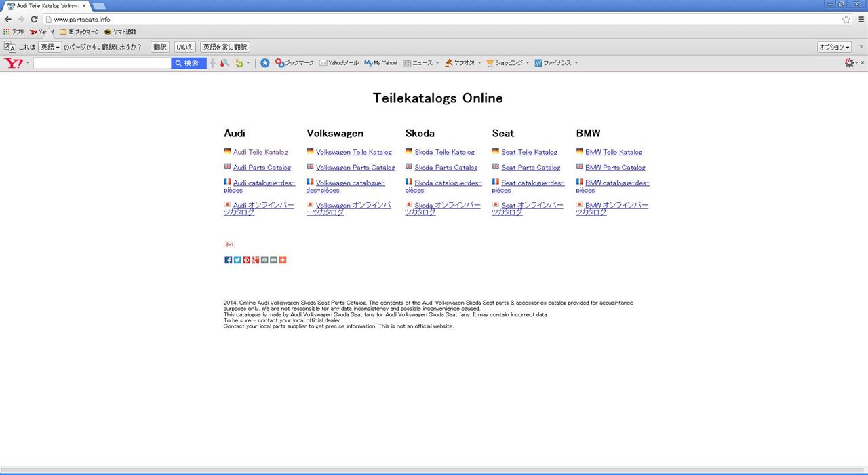Open ヤフオク! from the toolbar
868x475 pixels.
[x=459, y=63]
